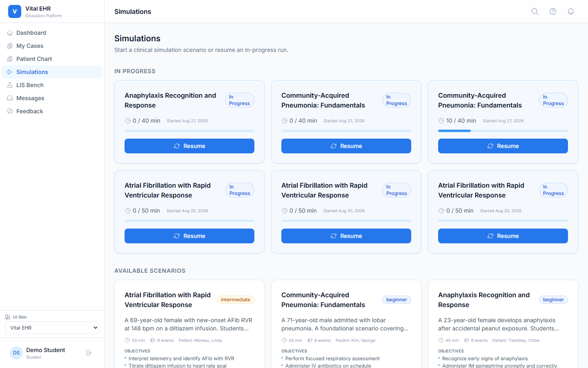The height and width of the screenshot is (368, 588).
Task: Open the UI Skin dropdown
Action: tap(52, 328)
